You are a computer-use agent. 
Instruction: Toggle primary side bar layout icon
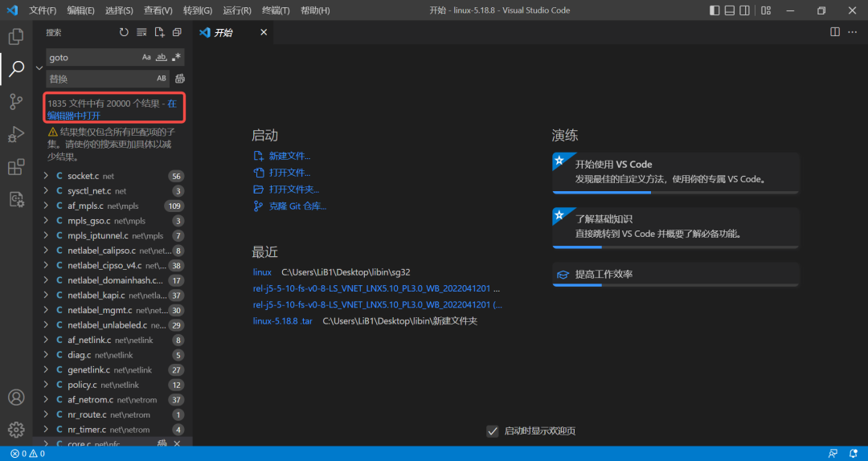pyautogui.click(x=714, y=10)
